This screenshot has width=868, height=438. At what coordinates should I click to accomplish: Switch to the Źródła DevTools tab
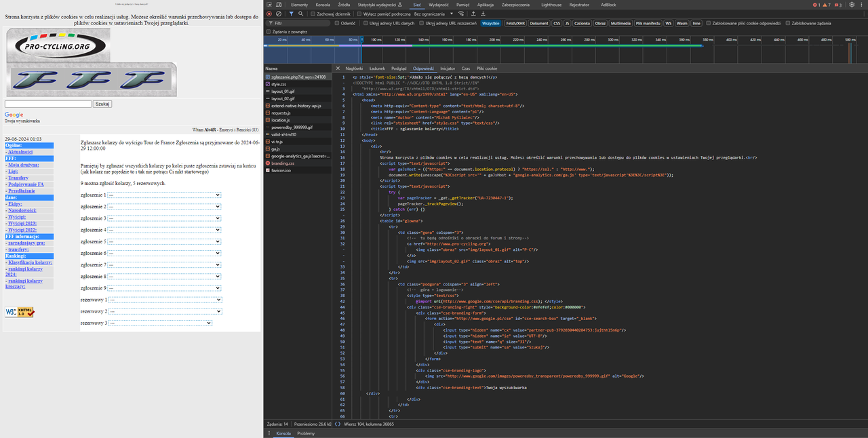pyautogui.click(x=344, y=5)
